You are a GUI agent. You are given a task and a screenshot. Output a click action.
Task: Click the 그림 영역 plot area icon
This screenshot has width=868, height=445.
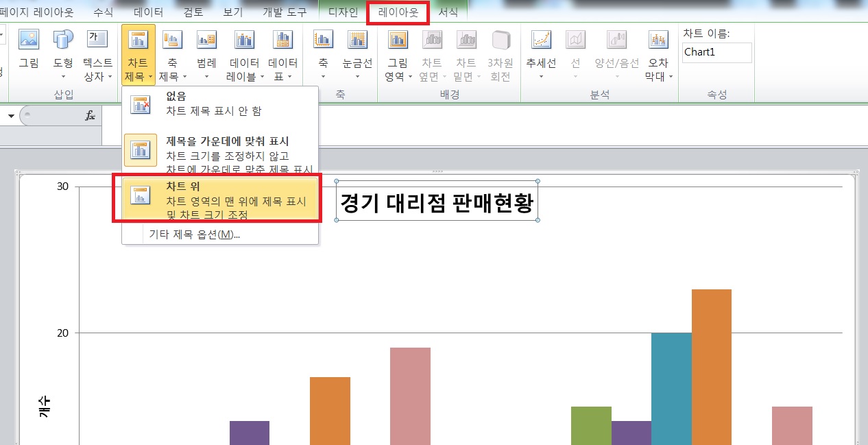point(398,53)
